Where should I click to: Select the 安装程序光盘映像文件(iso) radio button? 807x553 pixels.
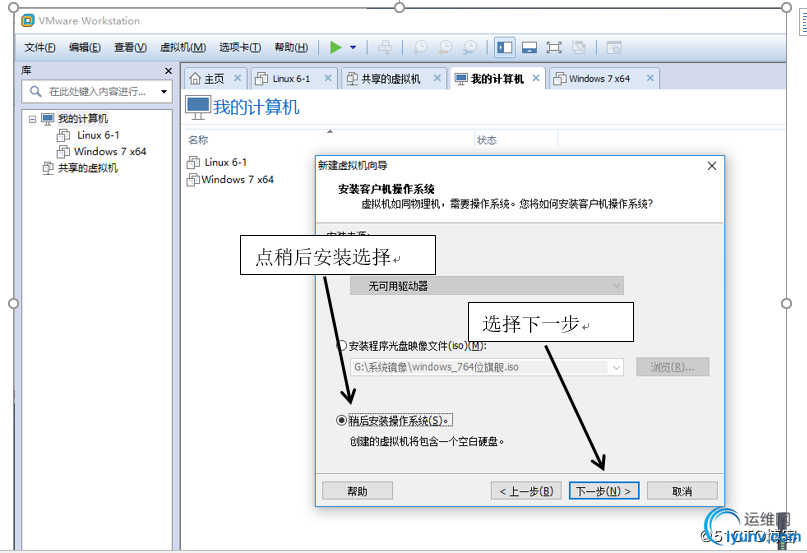[x=341, y=345]
